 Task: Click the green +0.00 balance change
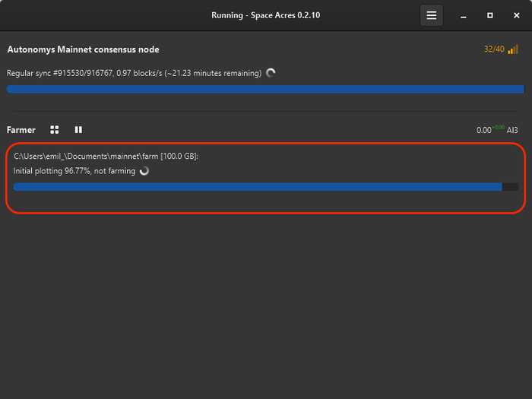click(498, 128)
